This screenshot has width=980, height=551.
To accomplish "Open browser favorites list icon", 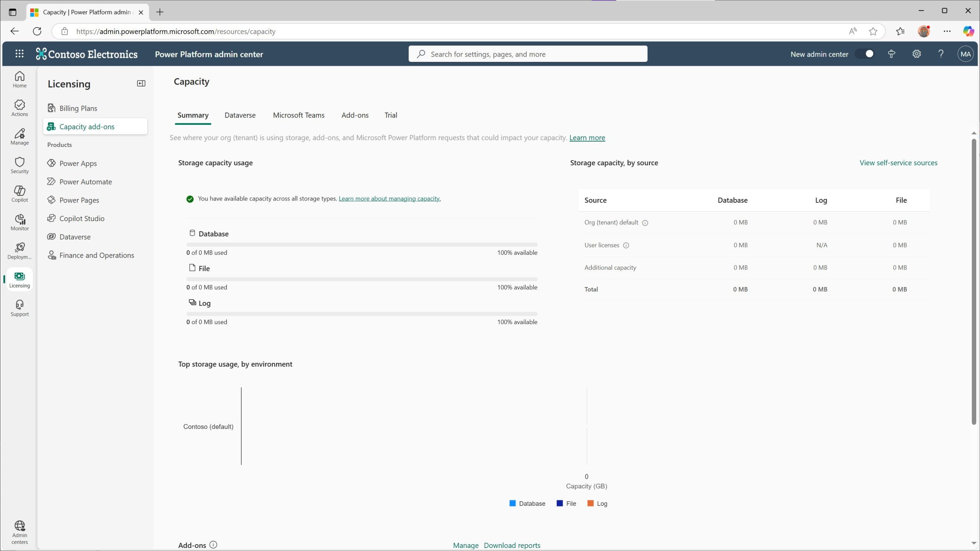I will coord(900,31).
